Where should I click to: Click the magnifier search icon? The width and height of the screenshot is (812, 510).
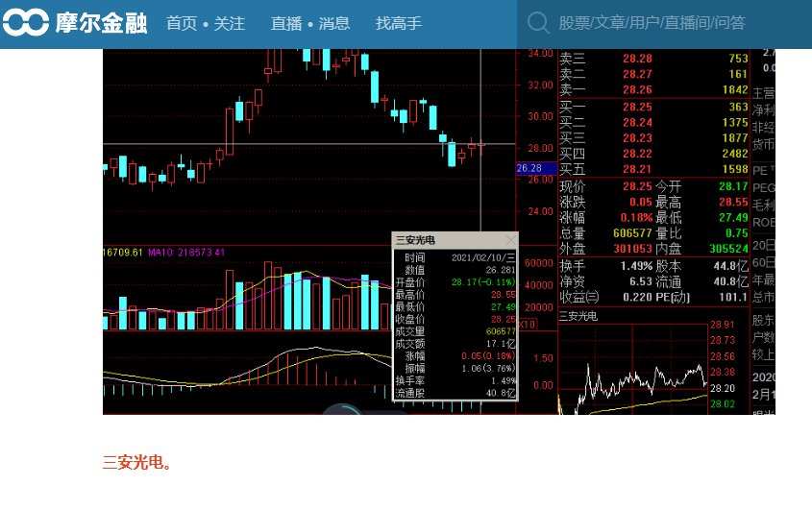[538, 23]
